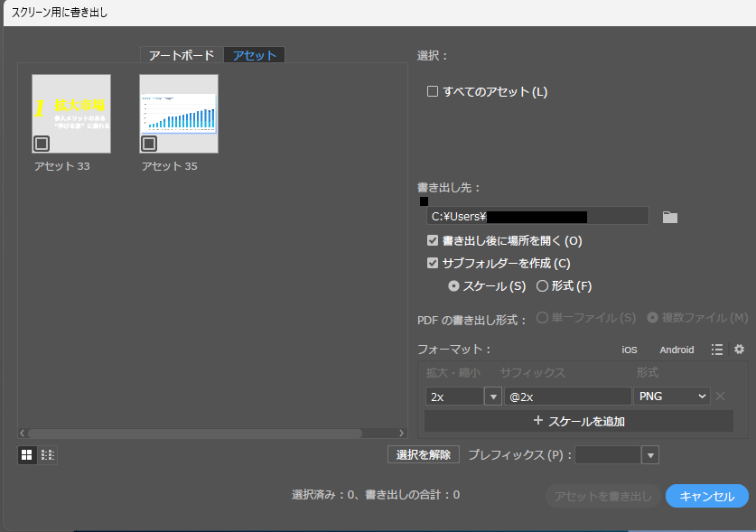Screen dimensions: 756x532
Task: Switch to large thumbnail grid view
Action: [27, 455]
